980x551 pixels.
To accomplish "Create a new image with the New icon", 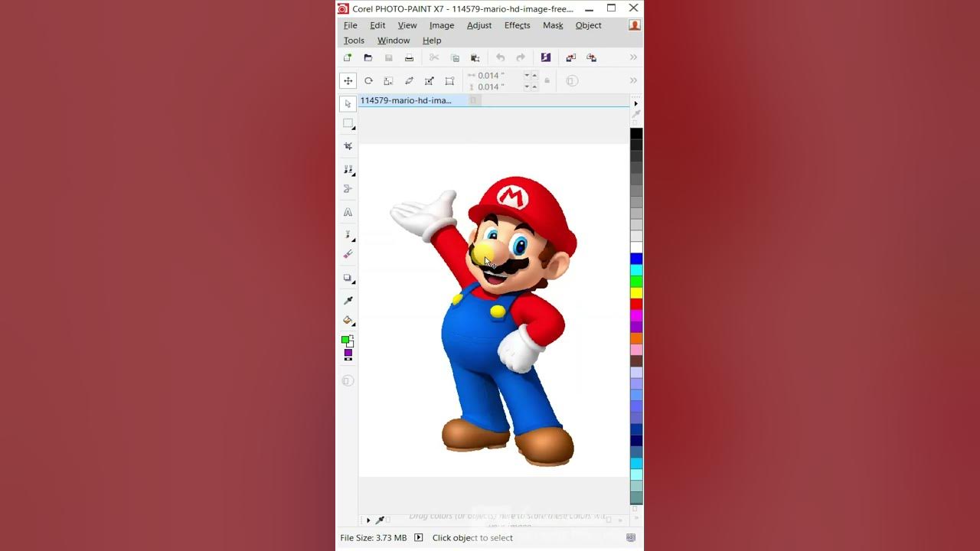I will pyautogui.click(x=348, y=57).
